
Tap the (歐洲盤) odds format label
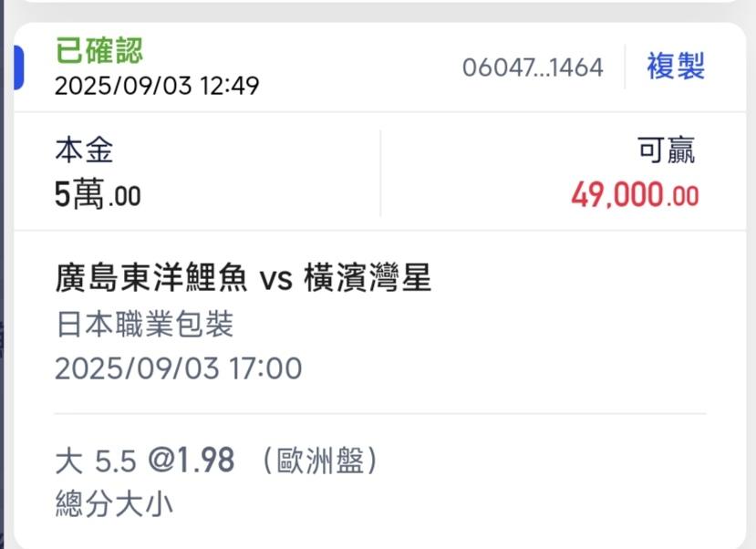(x=313, y=461)
